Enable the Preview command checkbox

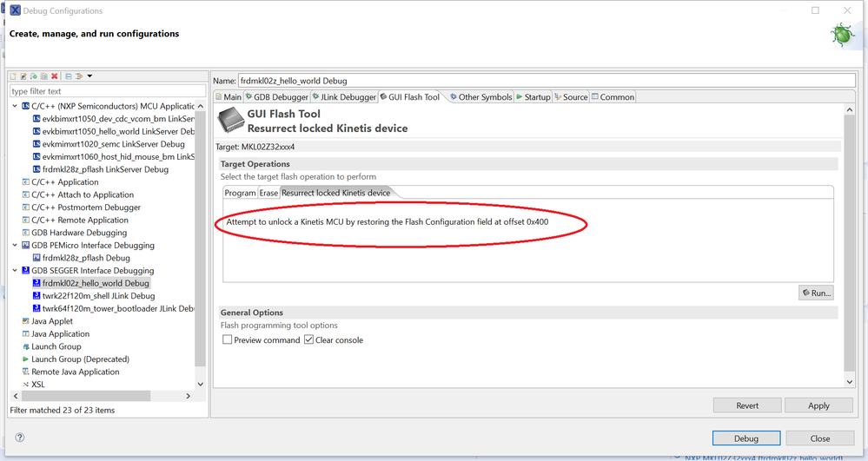227,339
